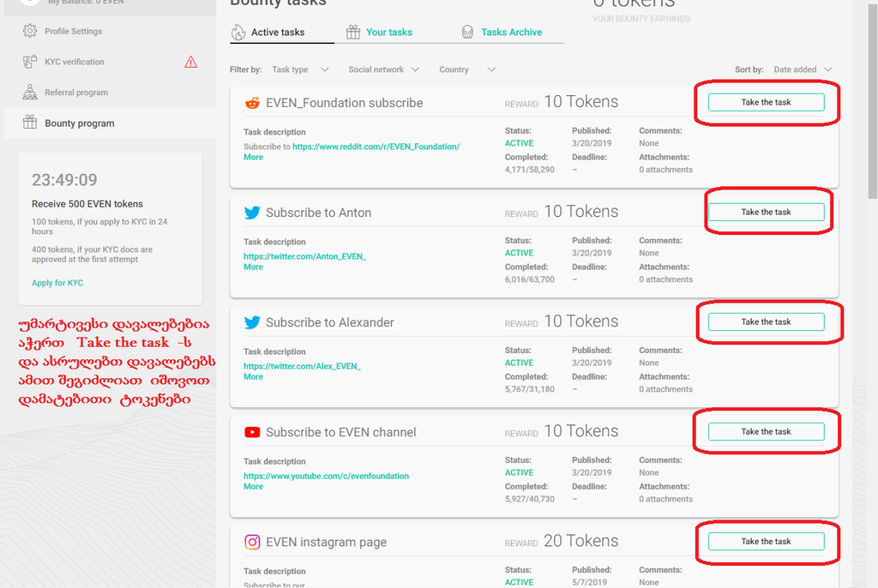
Task: Click the Profile Settings gear icon
Action: 30,31
